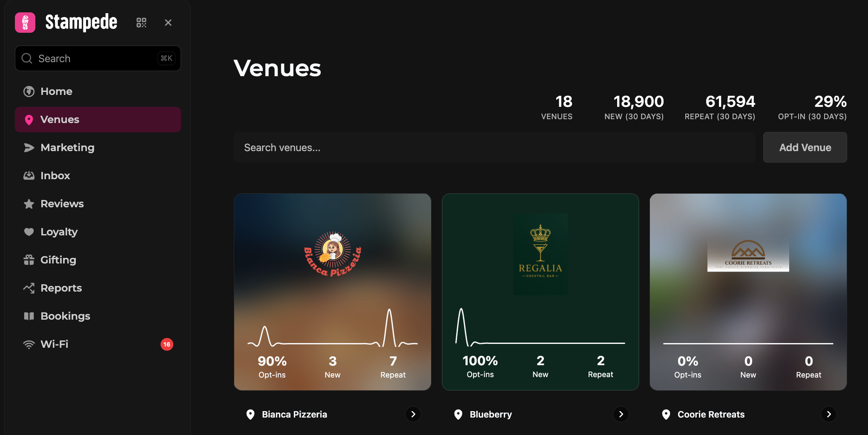The width and height of the screenshot is (868, 435).
Task: Click the Inbox tray icon
Action: point(29,176)
